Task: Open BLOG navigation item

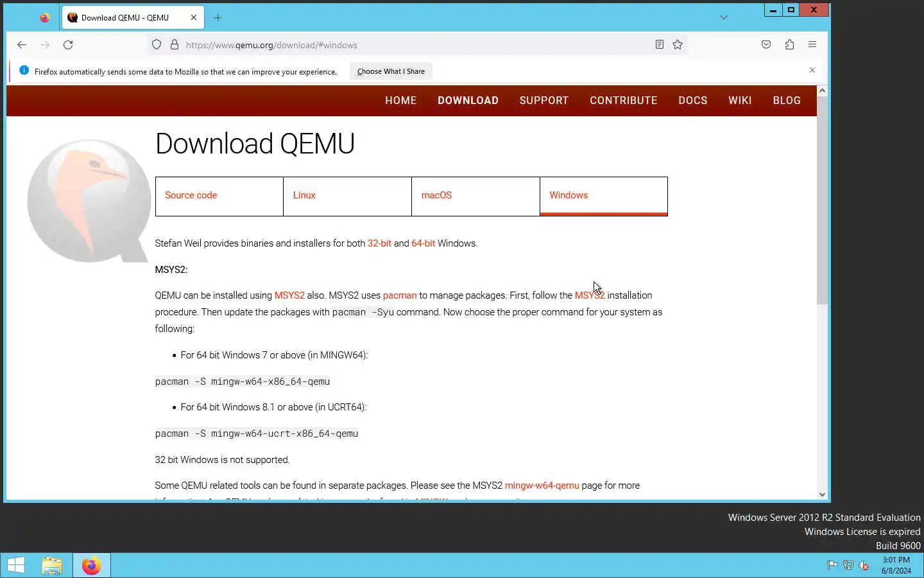Action: [x=787, y=101]
